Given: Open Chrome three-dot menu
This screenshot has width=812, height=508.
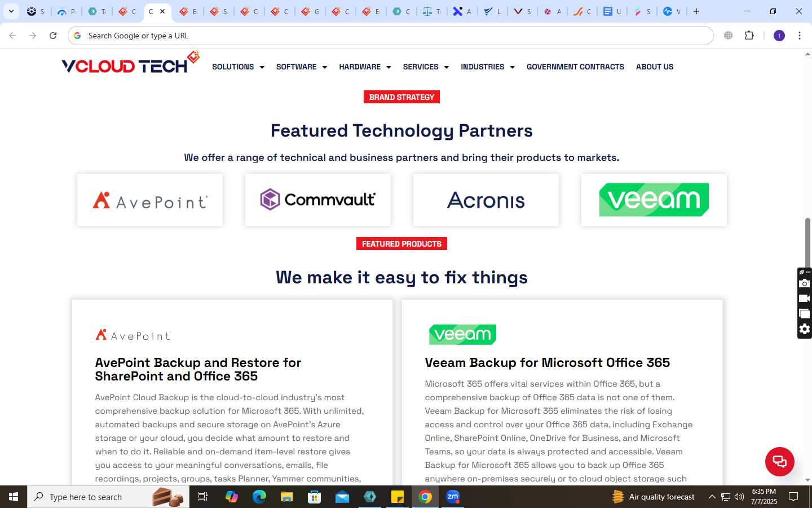Looking at the screenshot, I should click(800, 36).
